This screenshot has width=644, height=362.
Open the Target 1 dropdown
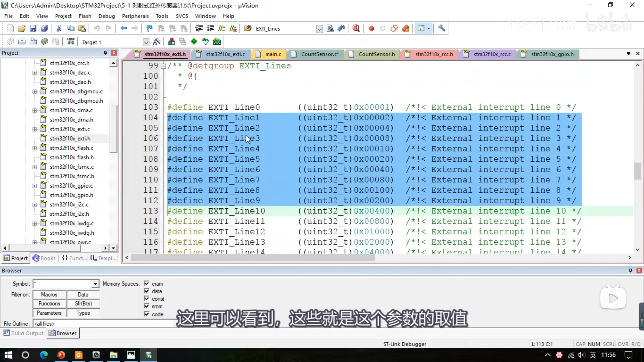point(146,42)
